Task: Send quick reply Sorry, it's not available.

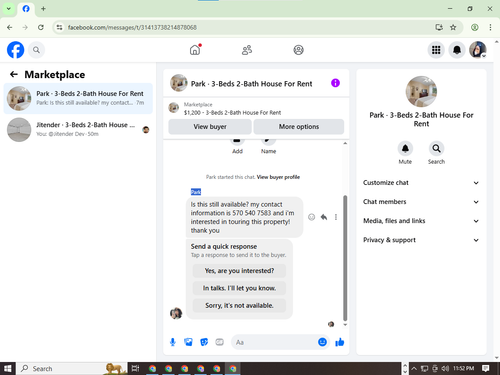Action: pos(239,305)
